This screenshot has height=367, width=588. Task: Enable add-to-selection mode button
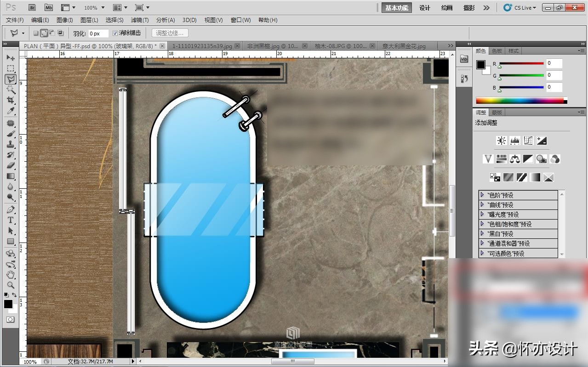(44, 33)
